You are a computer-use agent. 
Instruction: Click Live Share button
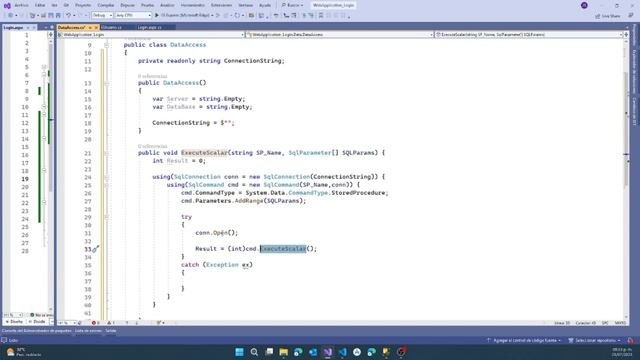608,16
